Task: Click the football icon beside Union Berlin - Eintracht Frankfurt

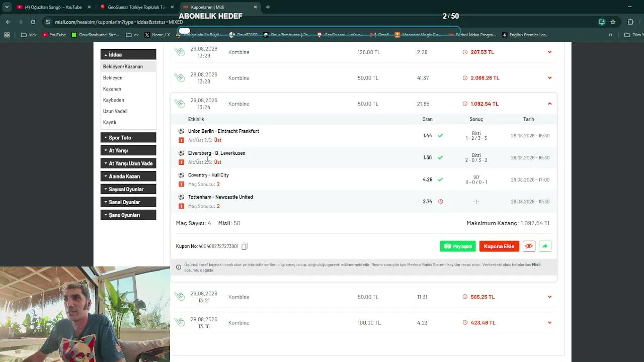Action: pos(181,131)
